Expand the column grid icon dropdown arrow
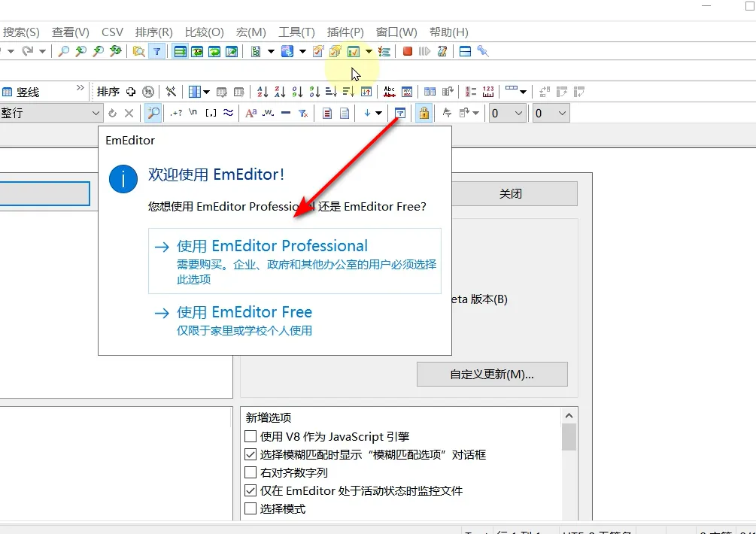This screenshot has width=756, height=534. [x=206, y=92]
